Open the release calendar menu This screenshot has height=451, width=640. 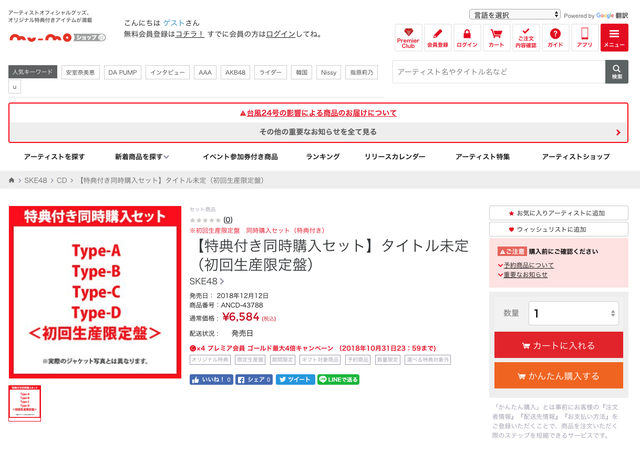[395, 157]
